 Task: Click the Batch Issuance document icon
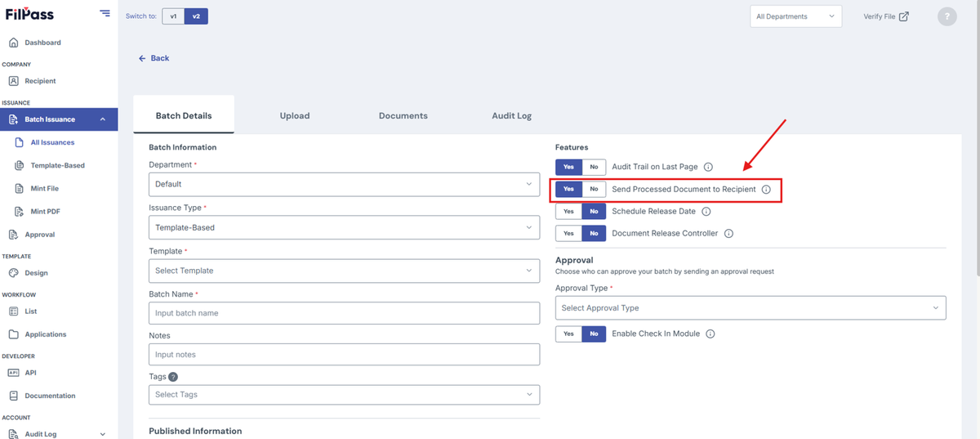[13, 119]
